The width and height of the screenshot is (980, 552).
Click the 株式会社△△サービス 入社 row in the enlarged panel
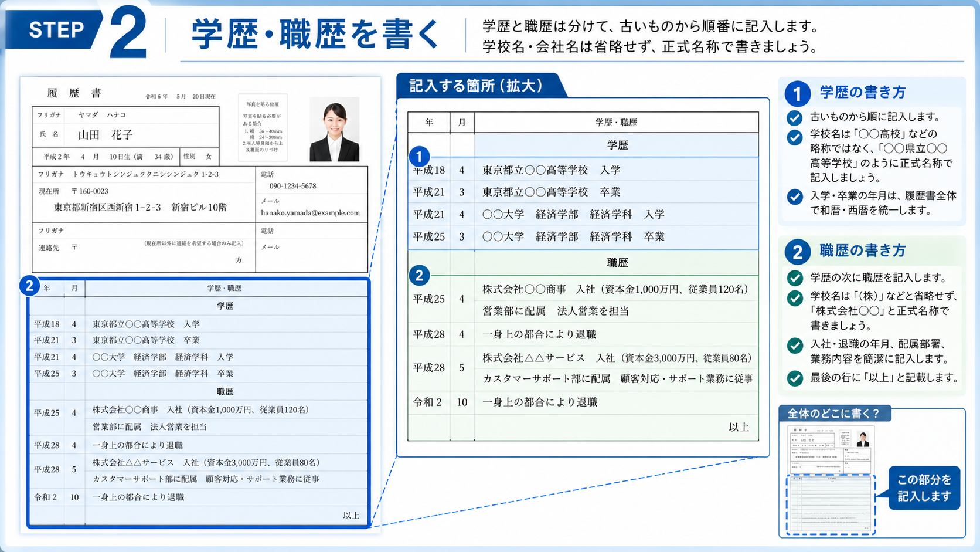[618, 358]
